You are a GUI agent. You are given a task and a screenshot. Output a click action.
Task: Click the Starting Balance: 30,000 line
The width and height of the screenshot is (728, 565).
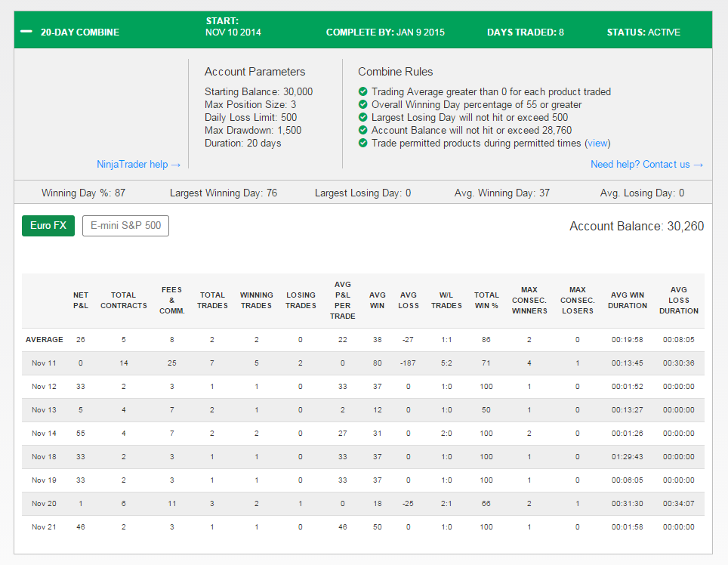[258, 91]
